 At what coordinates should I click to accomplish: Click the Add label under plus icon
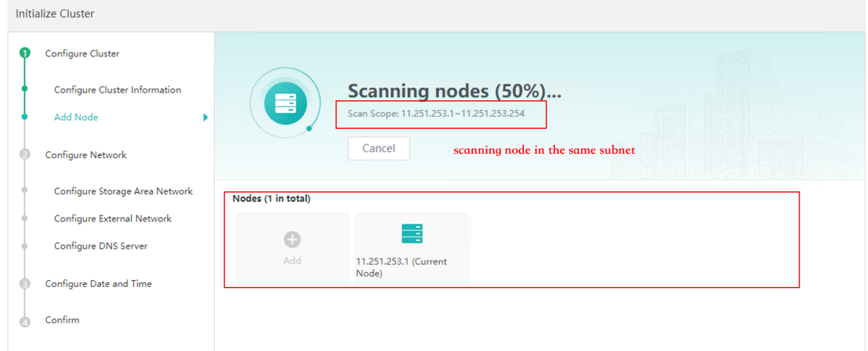click(x=292, y=261)
